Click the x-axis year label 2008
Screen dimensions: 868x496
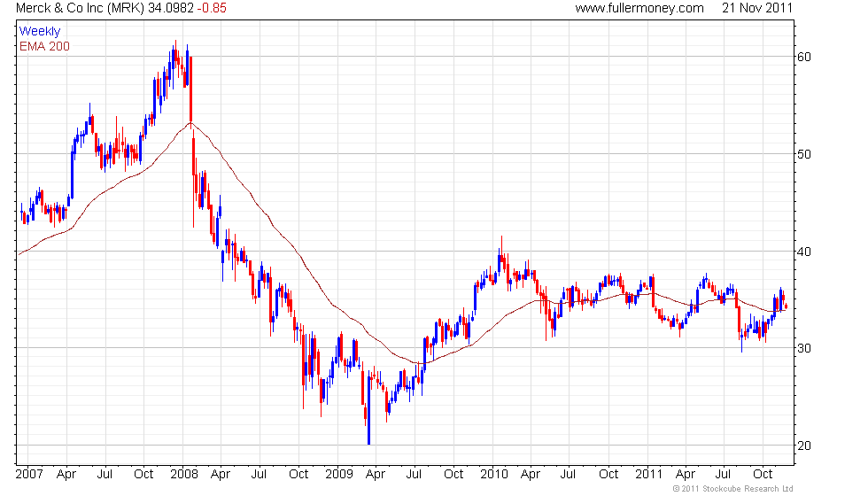click(x=184, y=475)
